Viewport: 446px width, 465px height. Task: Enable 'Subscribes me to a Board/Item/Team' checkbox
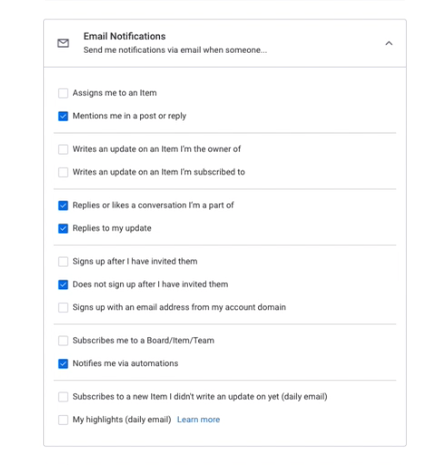(63, 341)
